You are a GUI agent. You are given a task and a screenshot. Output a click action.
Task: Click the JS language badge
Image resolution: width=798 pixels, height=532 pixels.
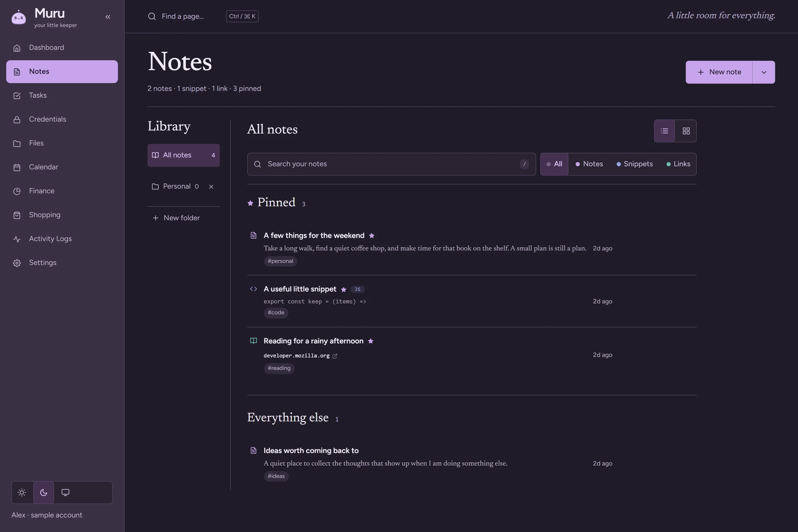(x=358, y=289)
